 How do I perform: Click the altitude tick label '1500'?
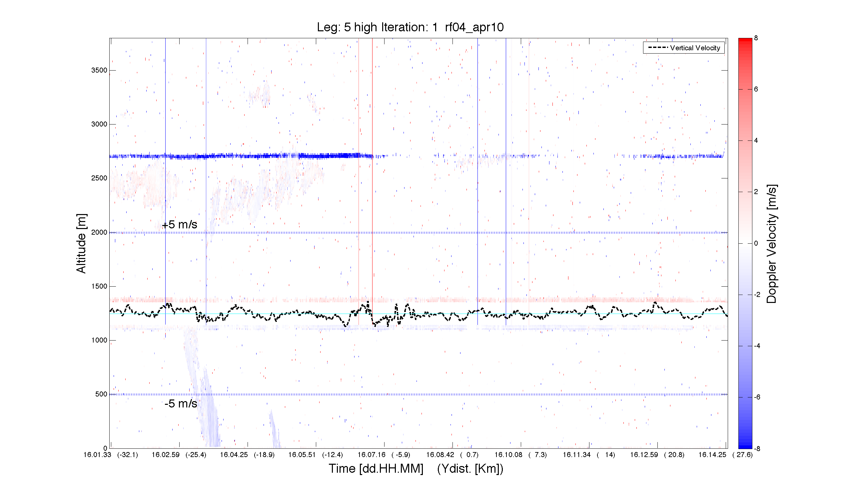coord(99,286)
